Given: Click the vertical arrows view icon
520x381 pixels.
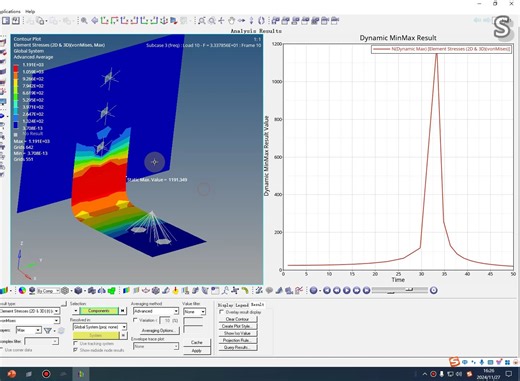Looking at the screenshot, I should (251, 21).
